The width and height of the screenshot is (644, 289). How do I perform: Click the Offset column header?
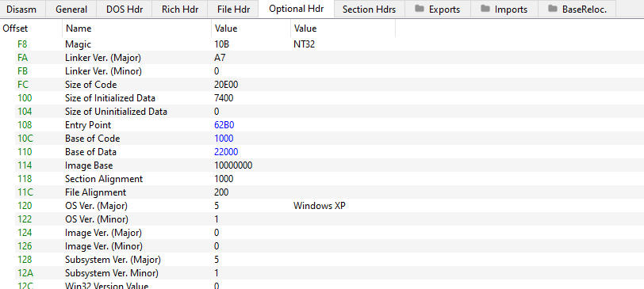[31, 29]
